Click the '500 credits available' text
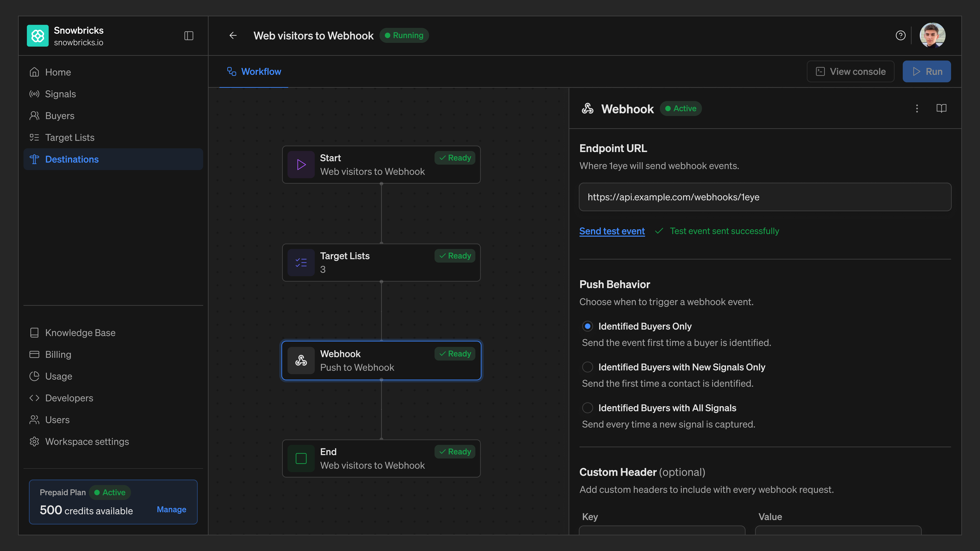The image size is (980, 551). [x=86, y=510]
